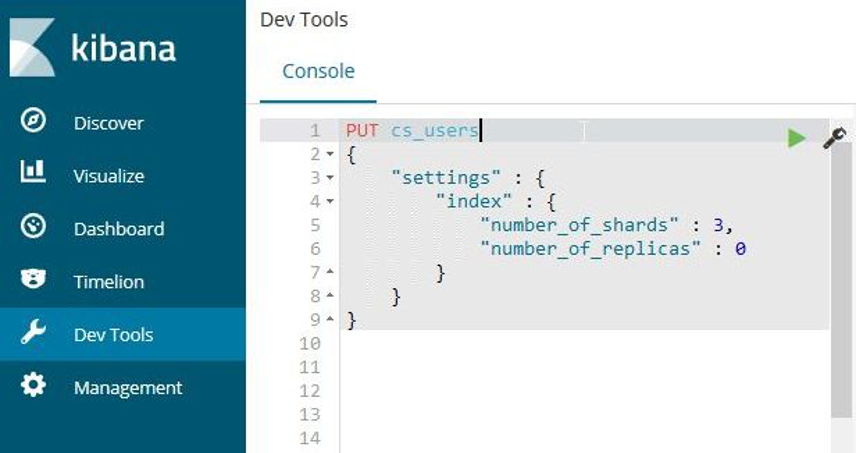Open the wrench options menu in editor

pyautogui.click(x=833, y=138)
